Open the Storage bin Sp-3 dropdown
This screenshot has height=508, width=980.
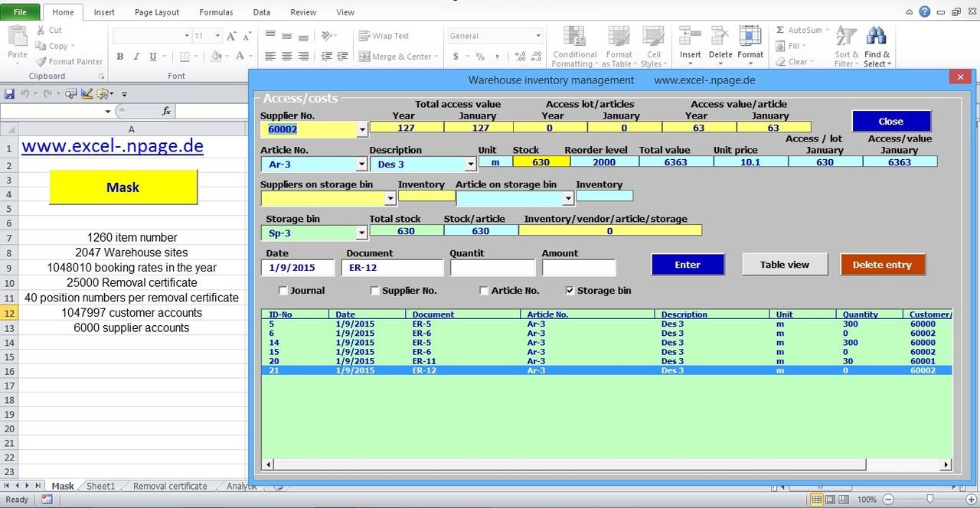362,233
